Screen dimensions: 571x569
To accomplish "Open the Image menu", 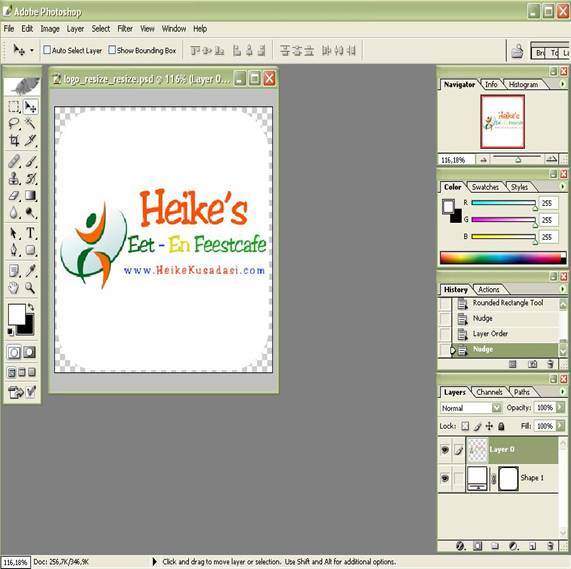I will 50,29.
